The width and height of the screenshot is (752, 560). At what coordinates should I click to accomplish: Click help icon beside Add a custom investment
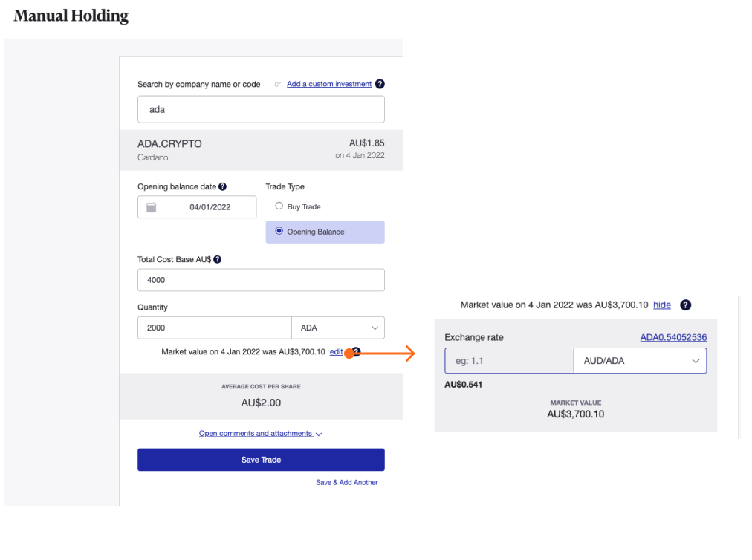click(380, 84)
